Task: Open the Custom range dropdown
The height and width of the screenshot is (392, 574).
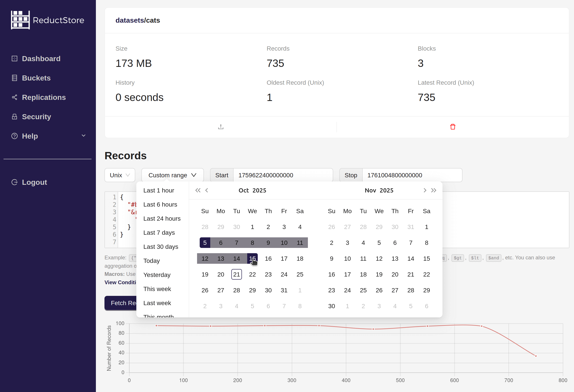Action: point(172,175)
